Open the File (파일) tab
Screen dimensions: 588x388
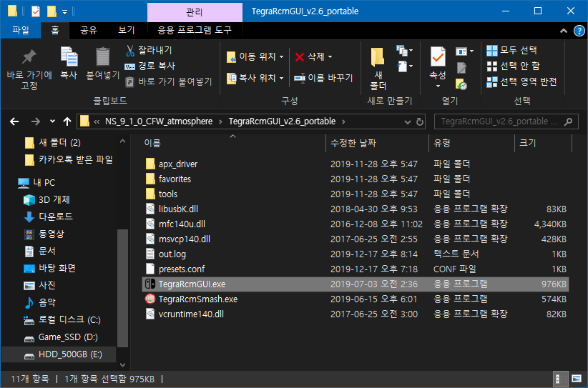[21, 30]
